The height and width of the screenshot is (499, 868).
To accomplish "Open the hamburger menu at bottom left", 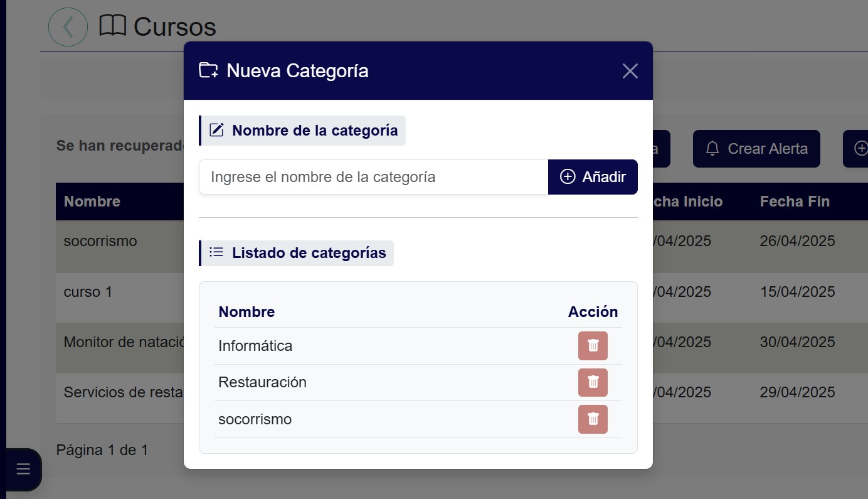I will point(23,469).
